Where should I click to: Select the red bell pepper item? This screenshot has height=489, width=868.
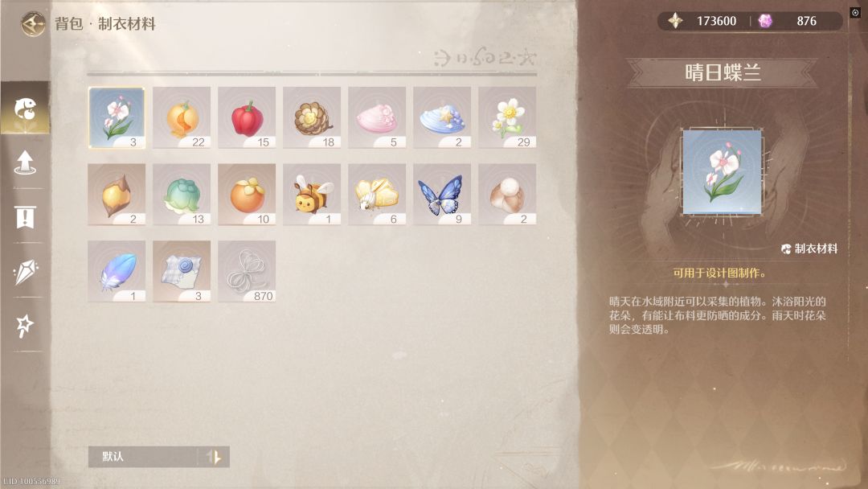[x=247, y=117]
